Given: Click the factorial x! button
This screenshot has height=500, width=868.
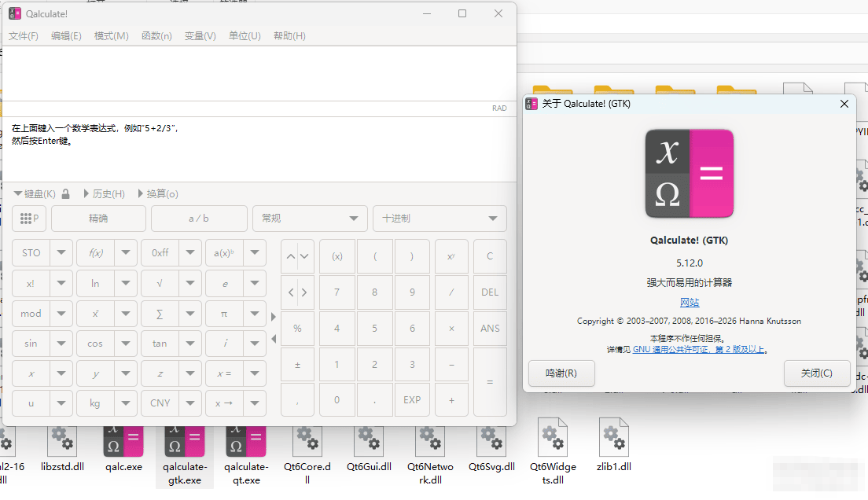Looking at the screenshot, I should (x=31, y=284).
